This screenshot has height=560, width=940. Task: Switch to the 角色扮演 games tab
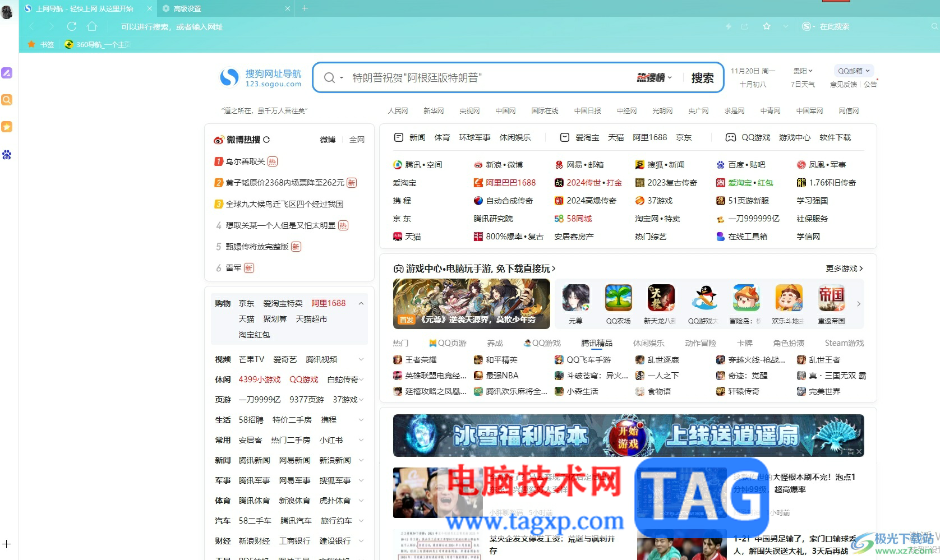(x=789, y=343)
